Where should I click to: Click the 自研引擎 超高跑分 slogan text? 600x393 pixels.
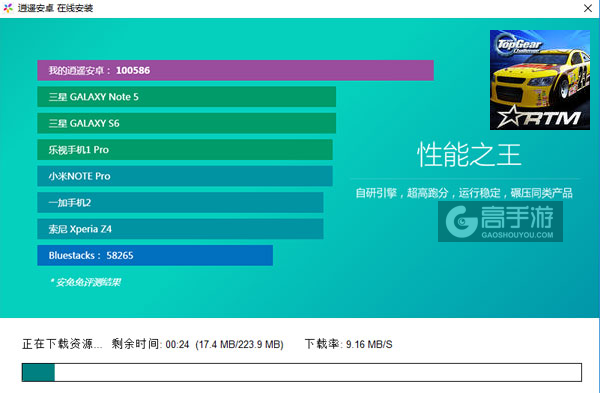click(x=464, y=193)
